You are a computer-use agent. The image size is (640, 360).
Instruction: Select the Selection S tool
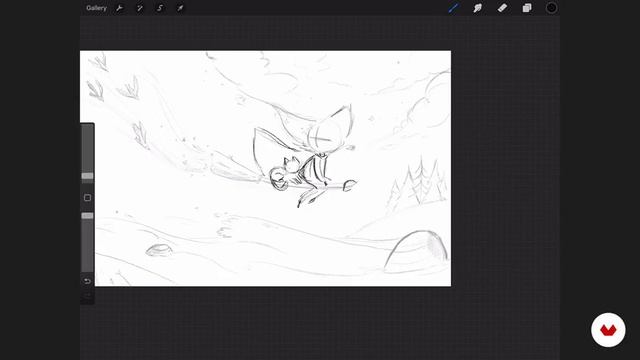(160, 8)
